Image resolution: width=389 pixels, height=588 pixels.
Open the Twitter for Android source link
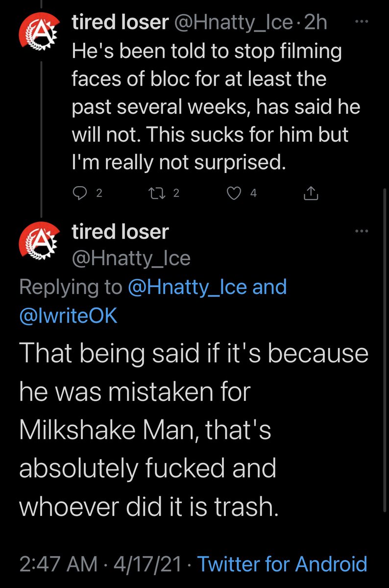[x=282, y=564]
